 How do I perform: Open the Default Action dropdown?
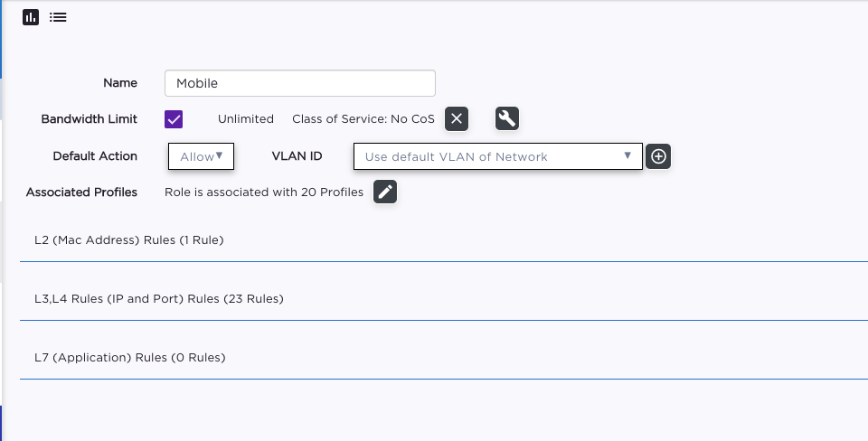201,156
